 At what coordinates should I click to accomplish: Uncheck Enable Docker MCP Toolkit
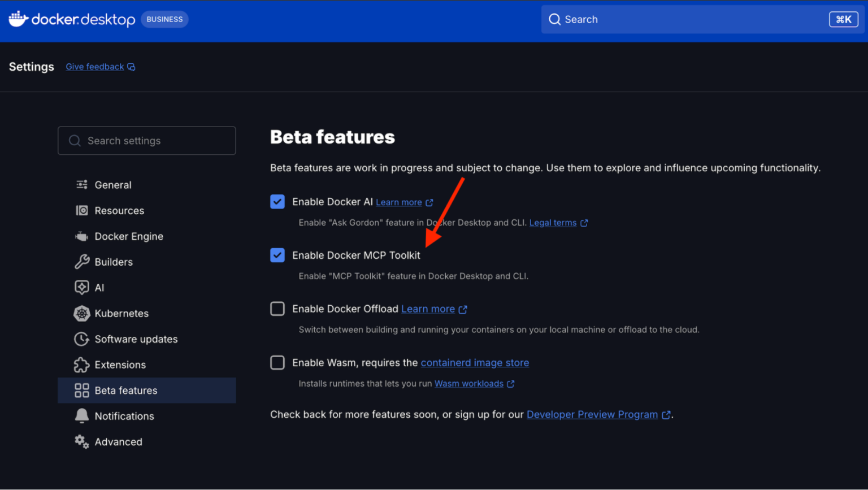click(277, 255)
